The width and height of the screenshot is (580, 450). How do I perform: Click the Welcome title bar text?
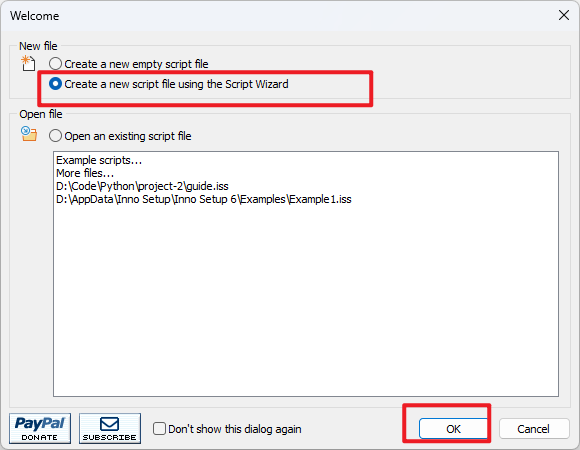pos(34,16)
